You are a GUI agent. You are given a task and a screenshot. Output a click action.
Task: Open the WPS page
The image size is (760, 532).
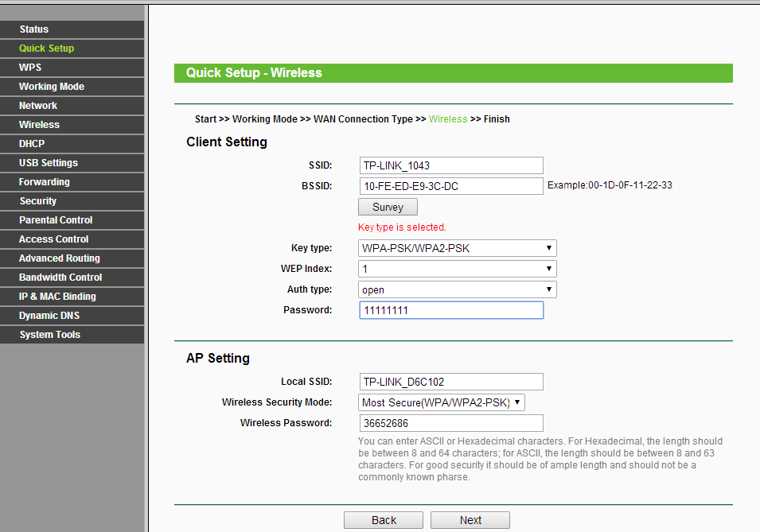(x=72, y=68)
